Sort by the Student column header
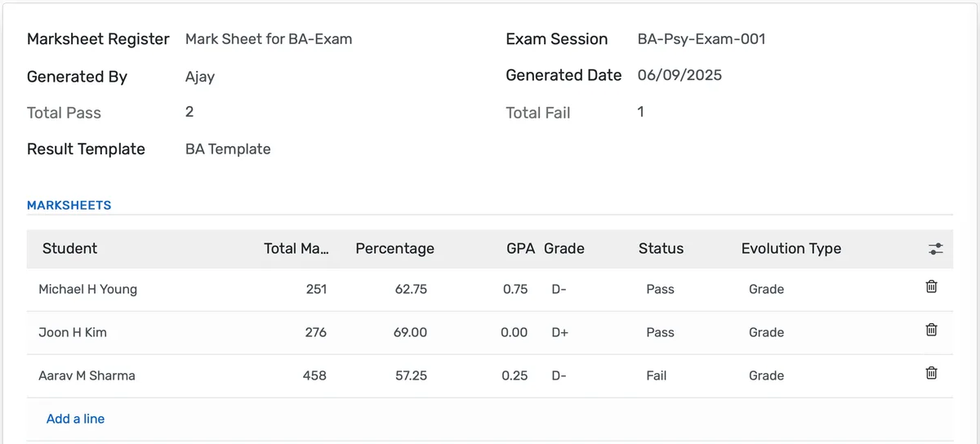Viewport: 980px width, 444px height. click(69, 249)
